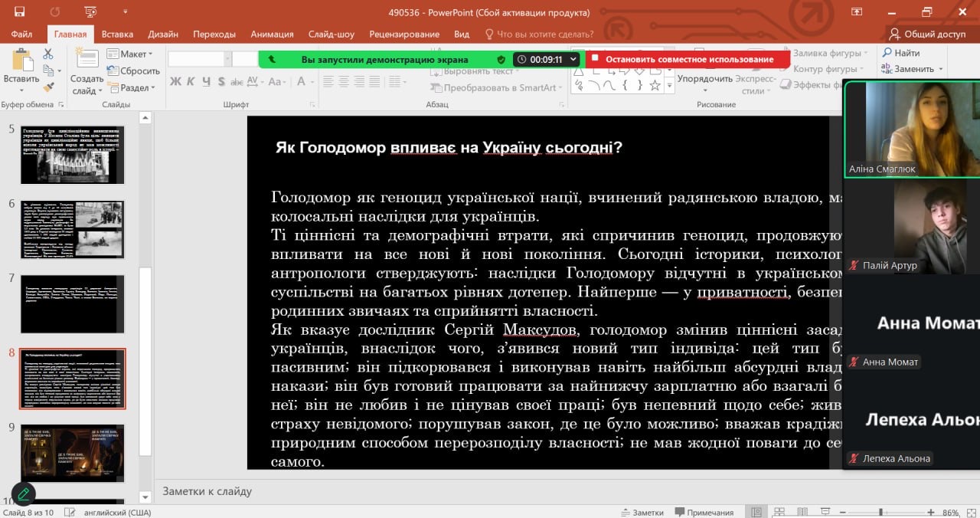Toggle Bold (Ж) formatting
This screenshot has height=518, width=980.
175,81
